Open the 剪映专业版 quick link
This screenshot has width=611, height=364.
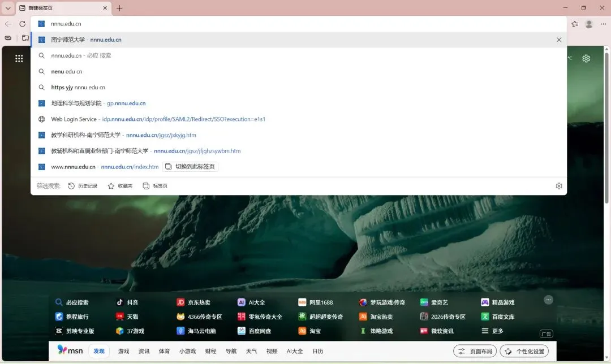click(x=75, y=331)
